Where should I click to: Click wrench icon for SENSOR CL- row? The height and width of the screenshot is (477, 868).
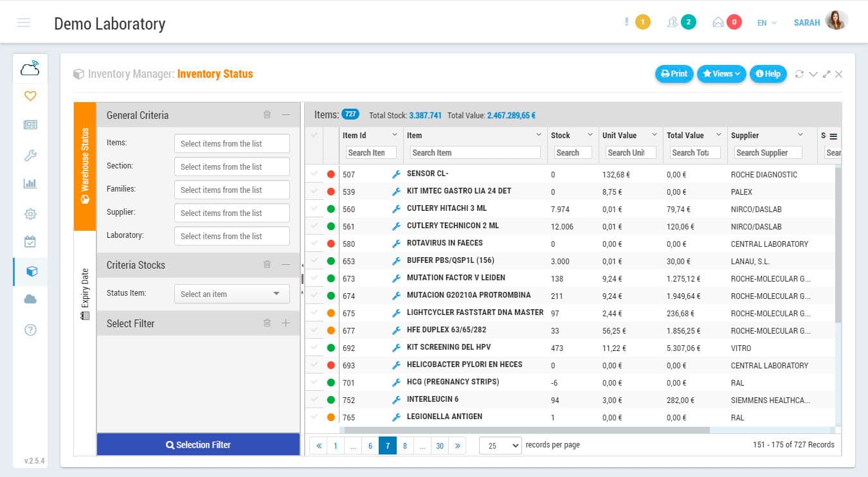pyautogui.click(x=396, y=174)
